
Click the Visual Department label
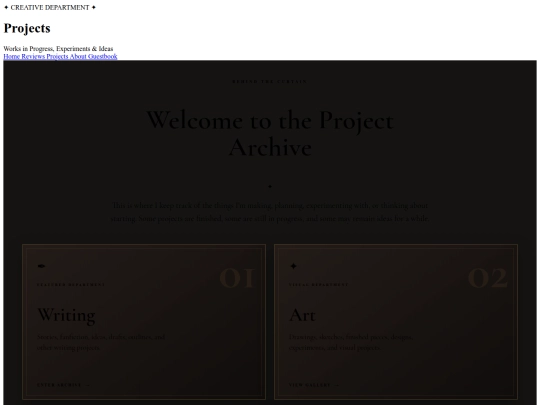click(319, 285)
